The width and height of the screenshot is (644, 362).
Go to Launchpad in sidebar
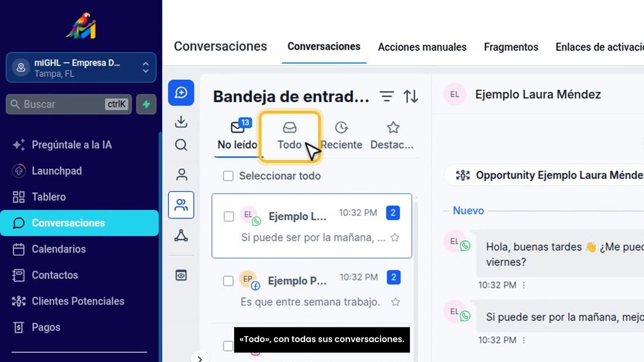pyautogui.click(x=57, y=171)
